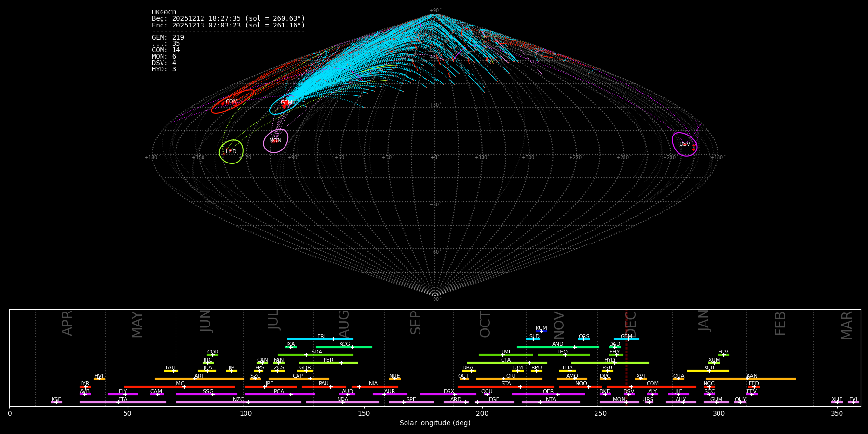Screen dimensions: 868x434
Task: Select the QUA shower label in timeline
Action: pos(678,376)
